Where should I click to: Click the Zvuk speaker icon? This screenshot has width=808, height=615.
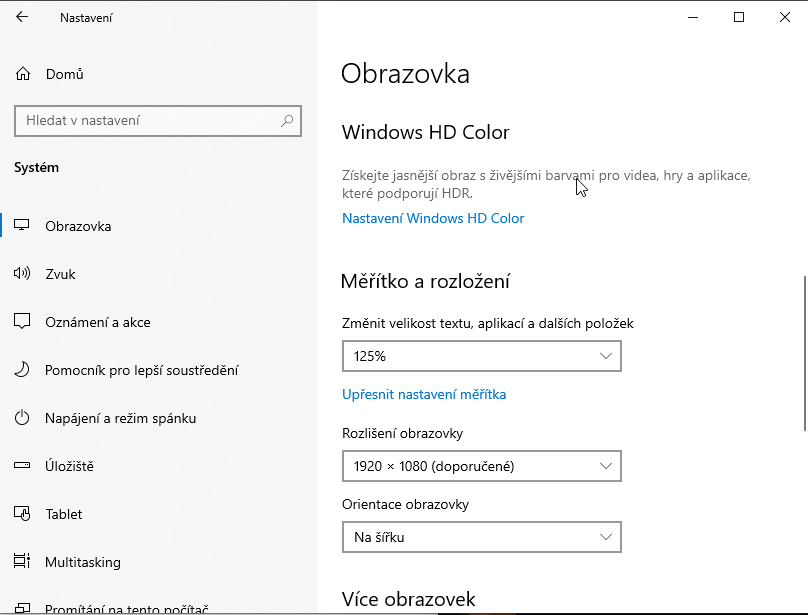(22, 274)
